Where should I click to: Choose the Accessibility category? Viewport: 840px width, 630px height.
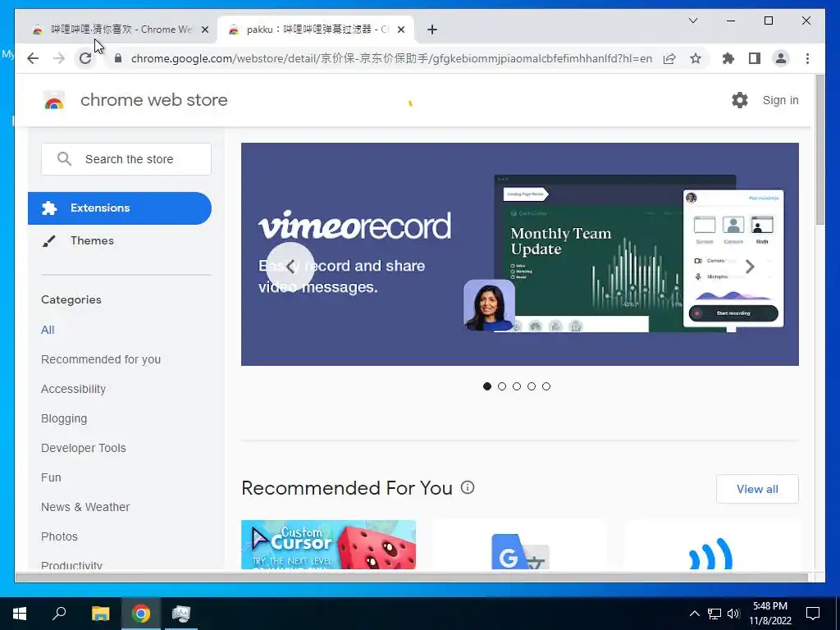point(73,389)
